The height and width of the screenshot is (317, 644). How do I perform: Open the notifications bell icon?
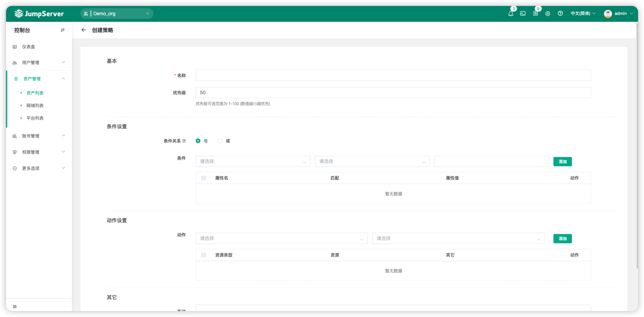tap(510, 14)
